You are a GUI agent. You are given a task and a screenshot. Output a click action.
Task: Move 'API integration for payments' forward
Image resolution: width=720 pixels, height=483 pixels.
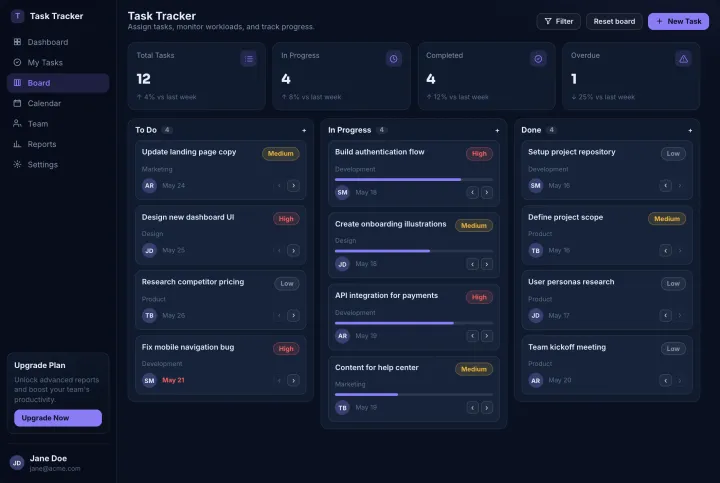(487, 336)
